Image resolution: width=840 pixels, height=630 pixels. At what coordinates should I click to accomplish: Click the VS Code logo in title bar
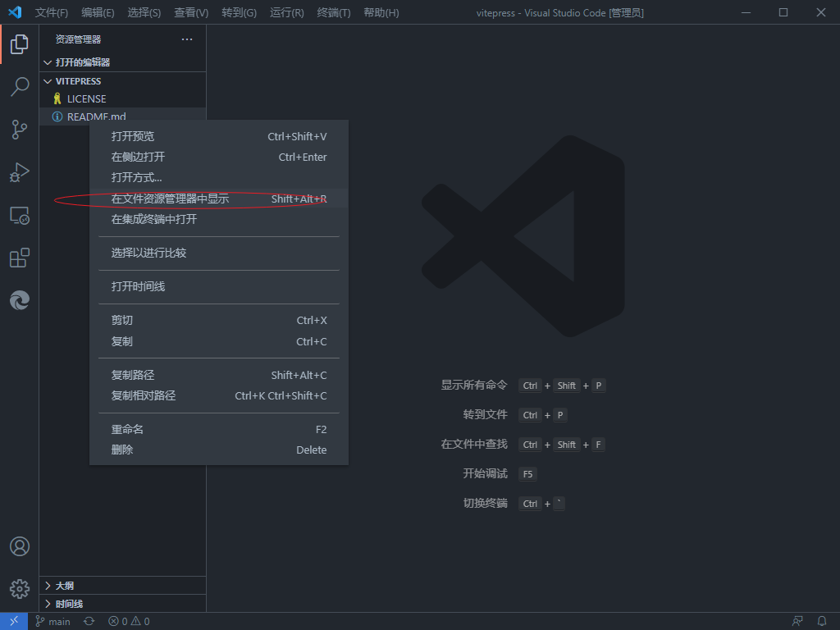(x=15, y=12)
